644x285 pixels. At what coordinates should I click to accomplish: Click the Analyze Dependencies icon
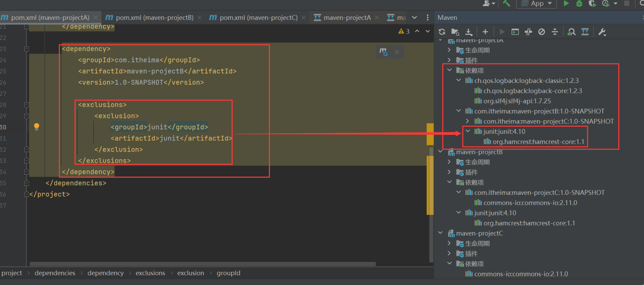(x=572, y=32)
